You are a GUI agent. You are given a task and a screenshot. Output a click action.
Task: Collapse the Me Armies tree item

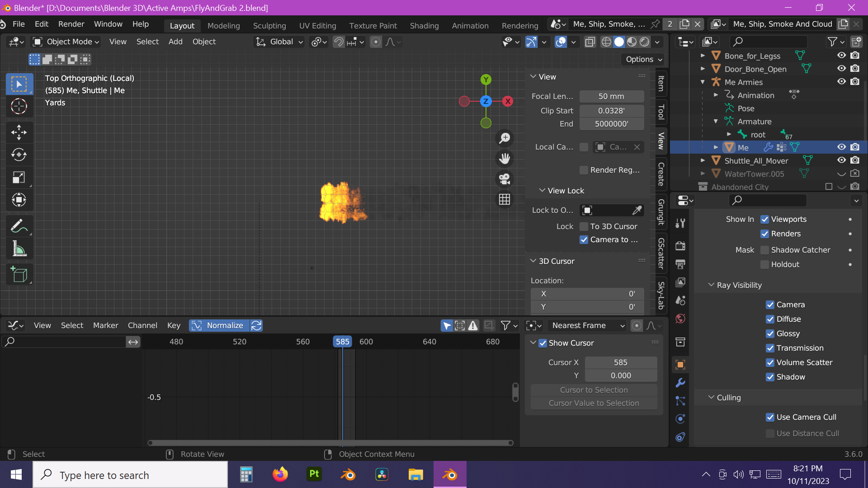(x=703, y=82)
